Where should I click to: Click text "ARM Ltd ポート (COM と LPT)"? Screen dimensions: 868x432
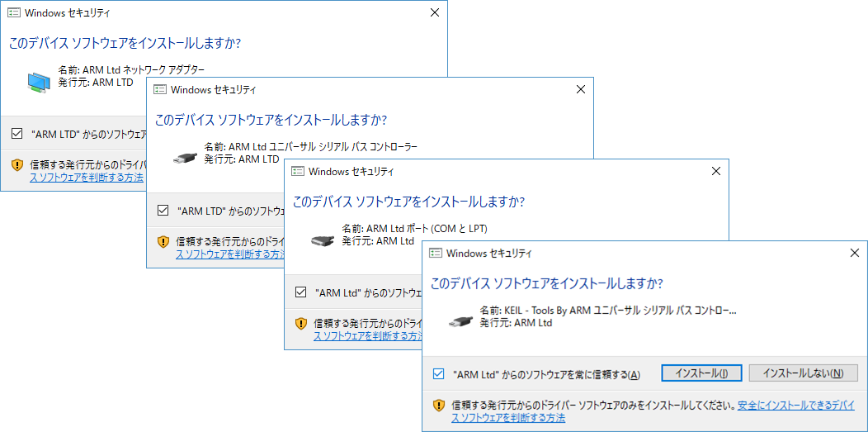tap(427, 229)
